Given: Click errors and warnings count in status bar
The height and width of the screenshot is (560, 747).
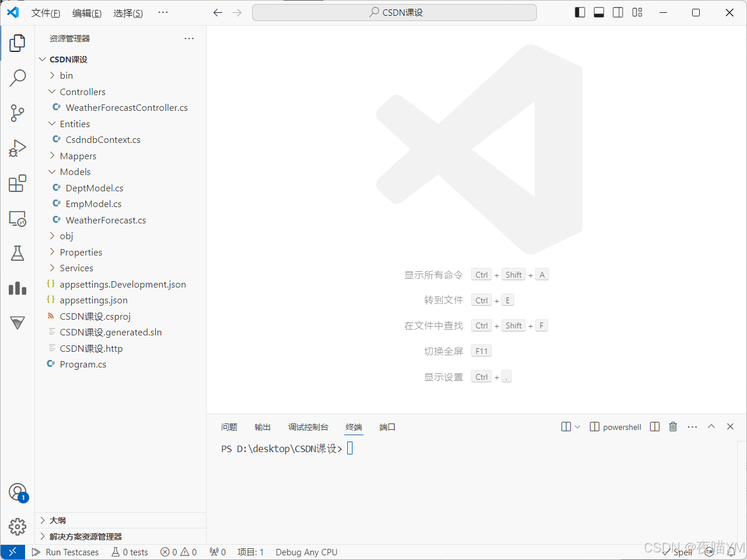Looking at the screenshot, I should coord(179,552).
